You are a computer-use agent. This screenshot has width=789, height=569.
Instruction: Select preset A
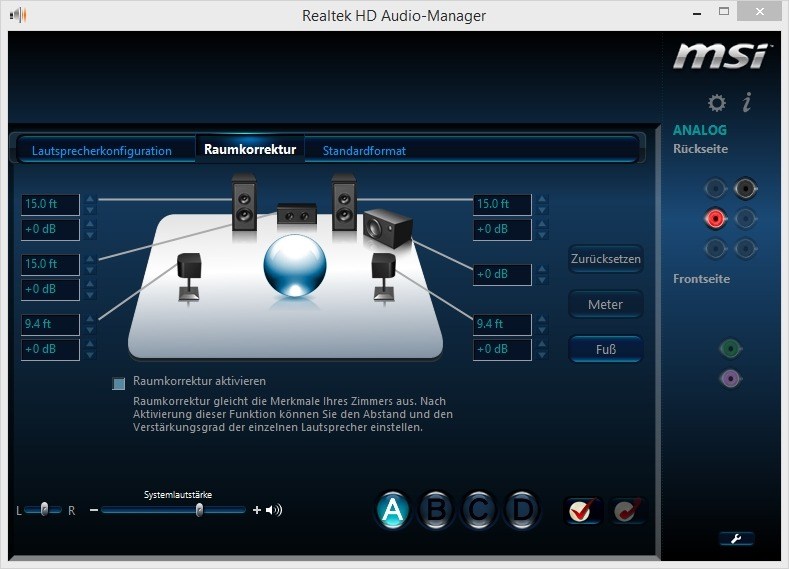392,510
